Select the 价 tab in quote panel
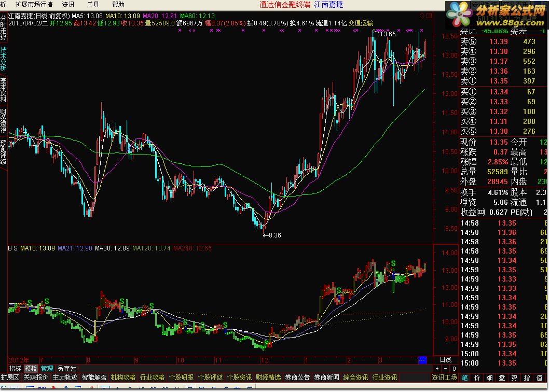The height and width of the screenshot is (392, 550). pos(477,377)
